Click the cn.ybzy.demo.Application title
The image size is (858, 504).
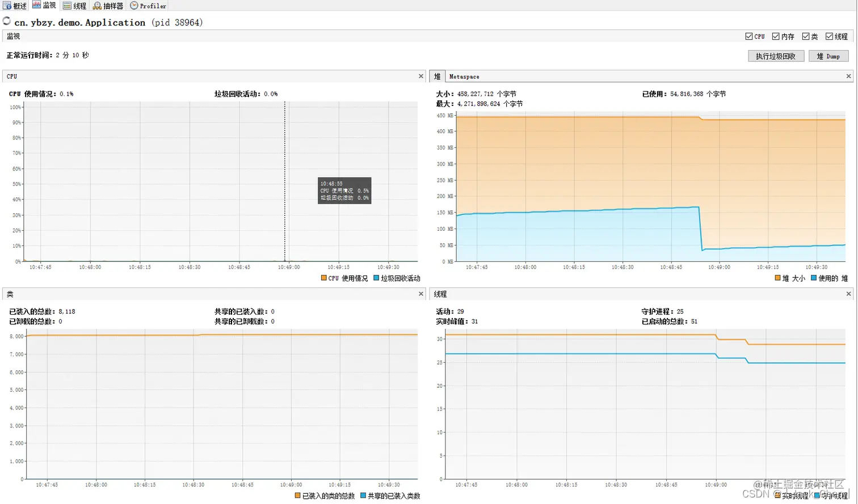pos(80,22)
